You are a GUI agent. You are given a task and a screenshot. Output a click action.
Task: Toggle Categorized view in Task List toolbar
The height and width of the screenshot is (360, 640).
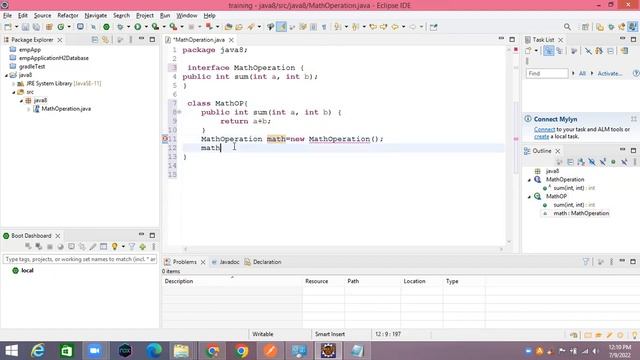point(549,51)
